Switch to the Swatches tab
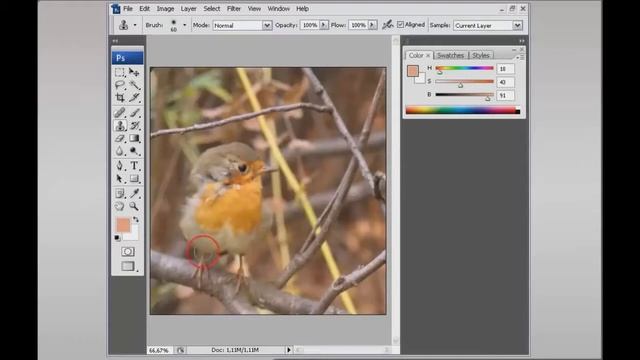This screenshot has width=640, height=360. pos(451,55)
